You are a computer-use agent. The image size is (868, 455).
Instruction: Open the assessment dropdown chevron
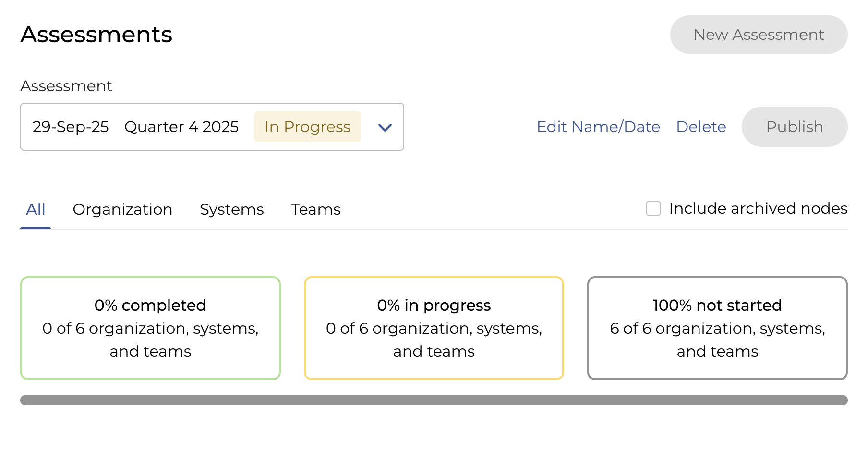tap(385, 127)
